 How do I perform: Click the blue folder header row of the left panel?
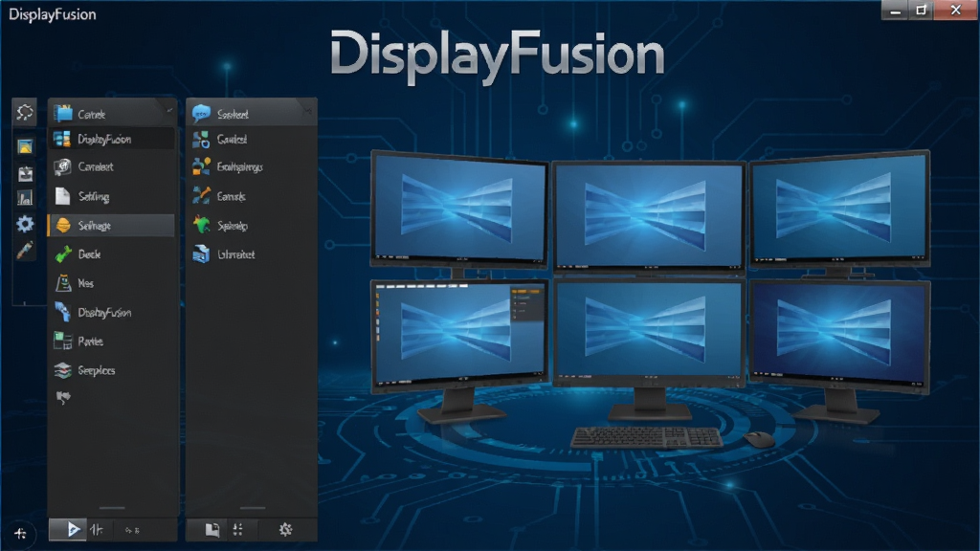(113, 114)
